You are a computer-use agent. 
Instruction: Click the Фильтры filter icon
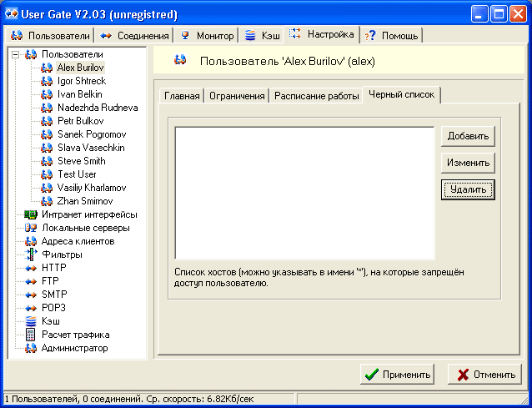click(x=31, y=254)
